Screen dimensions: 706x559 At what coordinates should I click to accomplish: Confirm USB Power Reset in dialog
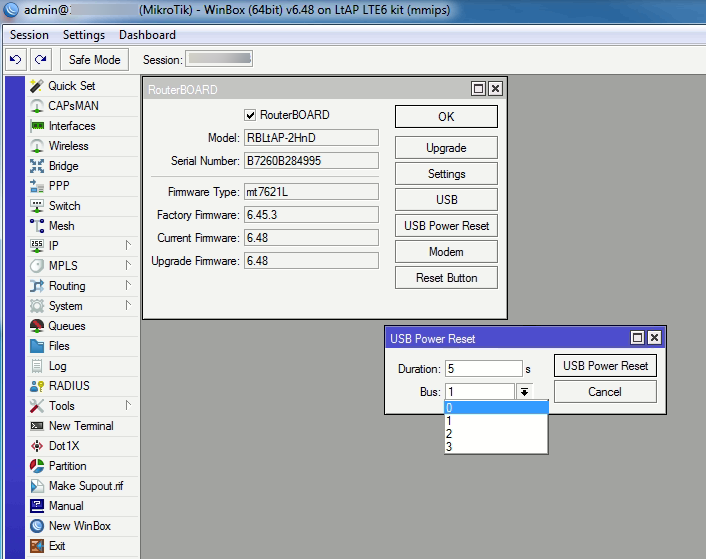(605, 365)
